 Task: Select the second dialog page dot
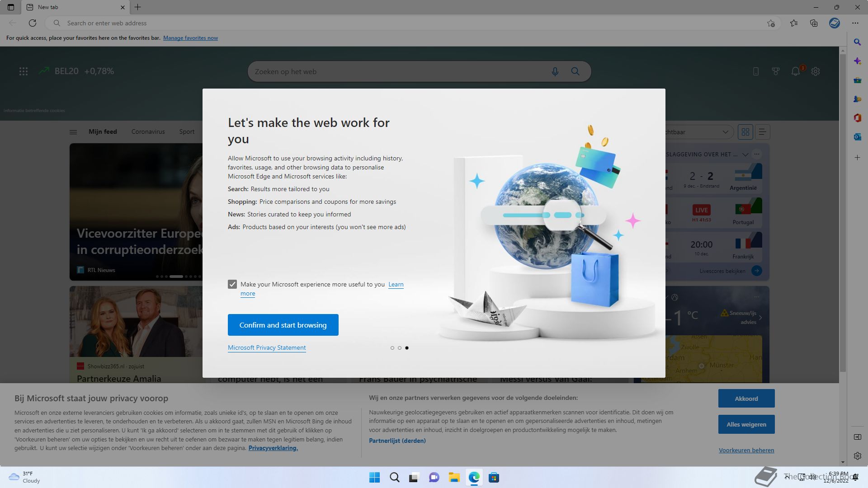pos(399,348)
